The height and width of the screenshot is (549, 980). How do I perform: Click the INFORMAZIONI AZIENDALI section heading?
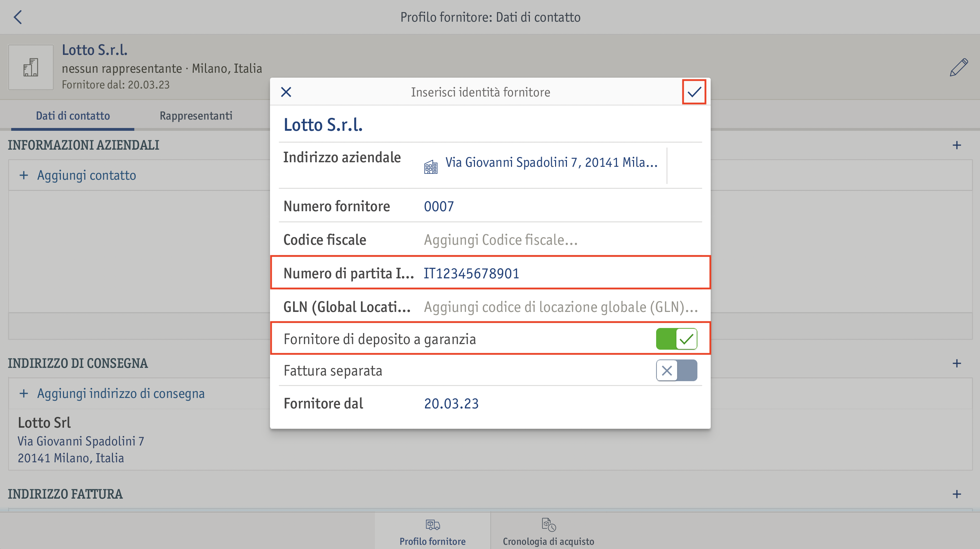coord(83,145)
